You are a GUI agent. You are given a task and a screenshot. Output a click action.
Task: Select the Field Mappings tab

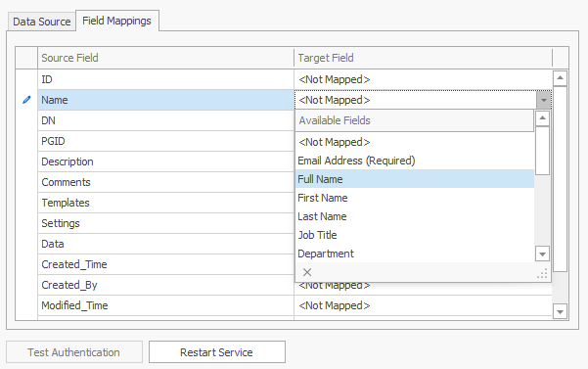point(117,21)
